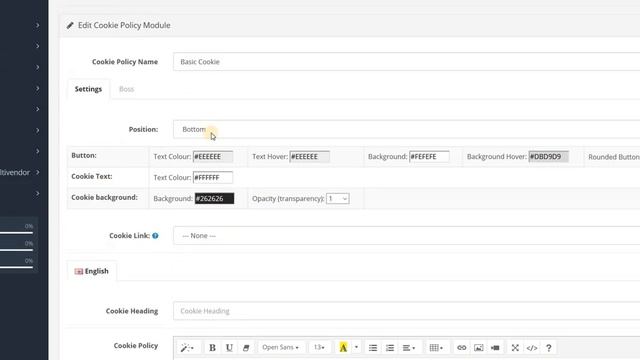The image size is (640, 360).
Task: Open the editor help dialog
Action: coord(549,348)
